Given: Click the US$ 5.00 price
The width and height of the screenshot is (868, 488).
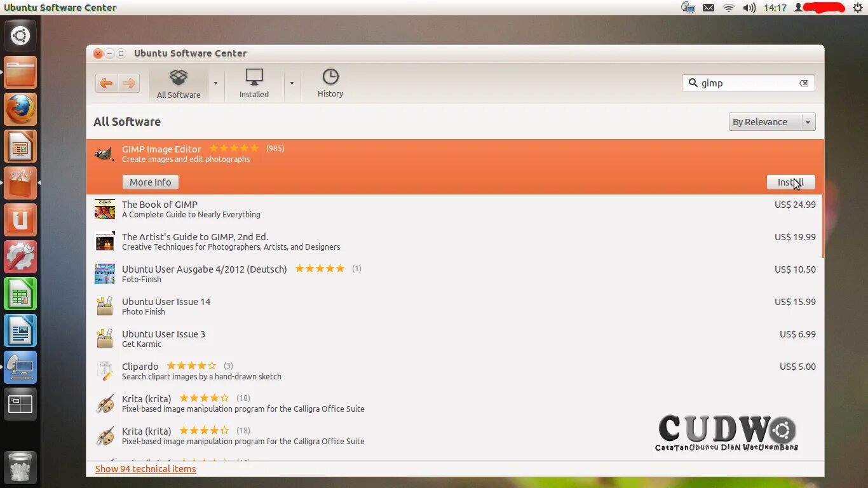Looking at the screenshot, I should pyautogui.click(x=797, y=367).
